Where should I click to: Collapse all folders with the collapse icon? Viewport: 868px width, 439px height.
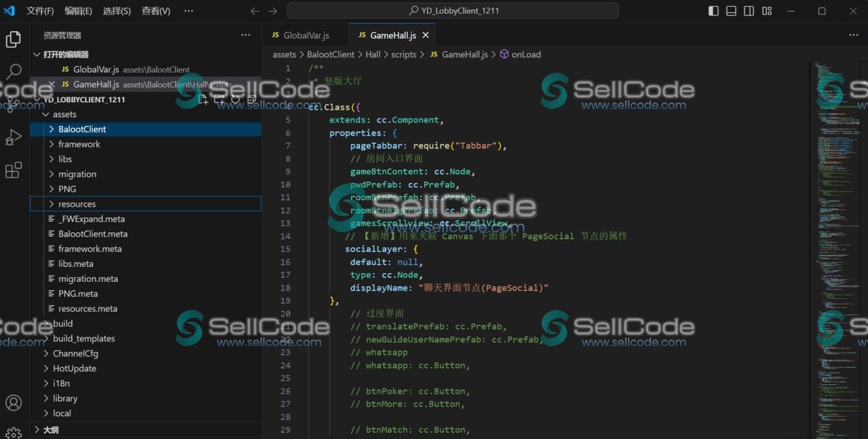(x=251, y=99)
